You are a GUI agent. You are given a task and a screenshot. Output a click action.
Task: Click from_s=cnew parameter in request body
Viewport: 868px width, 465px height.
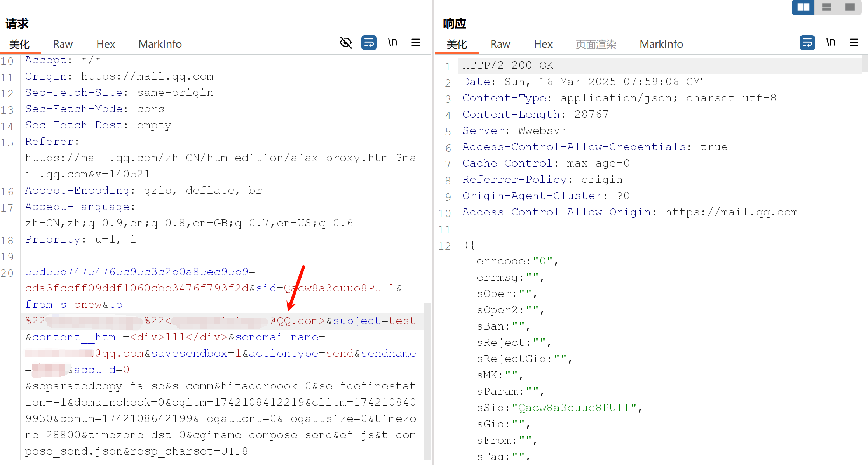63,304
